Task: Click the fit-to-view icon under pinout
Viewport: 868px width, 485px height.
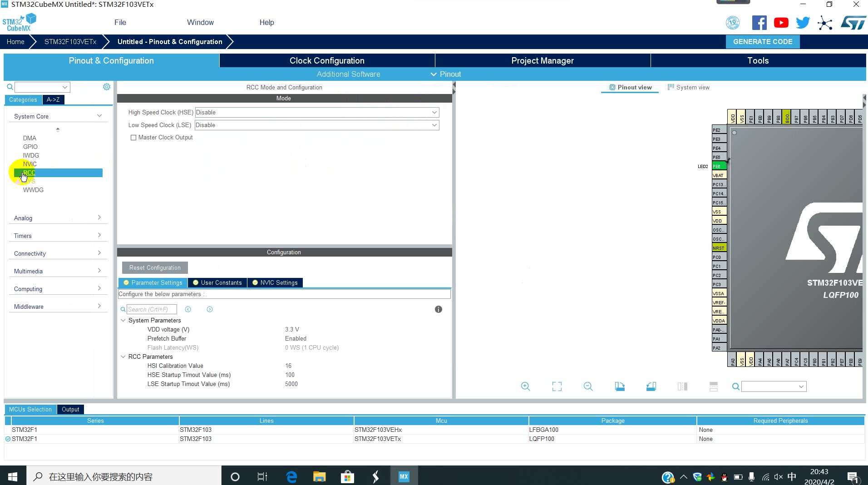Action: point(557,386)
